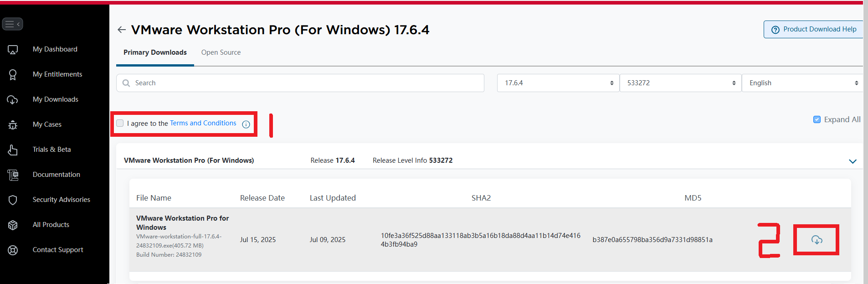The height and width of the screenshot is (284, 868).
Task: Click the Last Updated column header
Action: (333, 198)
